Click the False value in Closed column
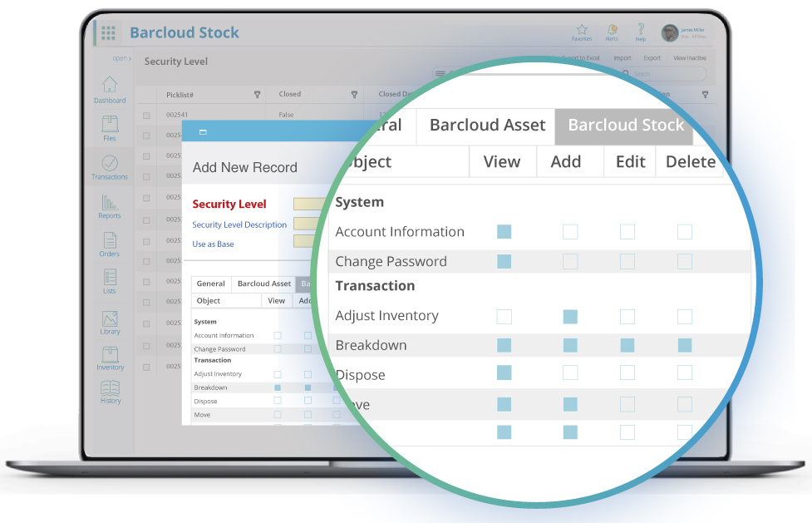Image resolution: width=812 pixels, height=523 pixels. click(286, 115)
